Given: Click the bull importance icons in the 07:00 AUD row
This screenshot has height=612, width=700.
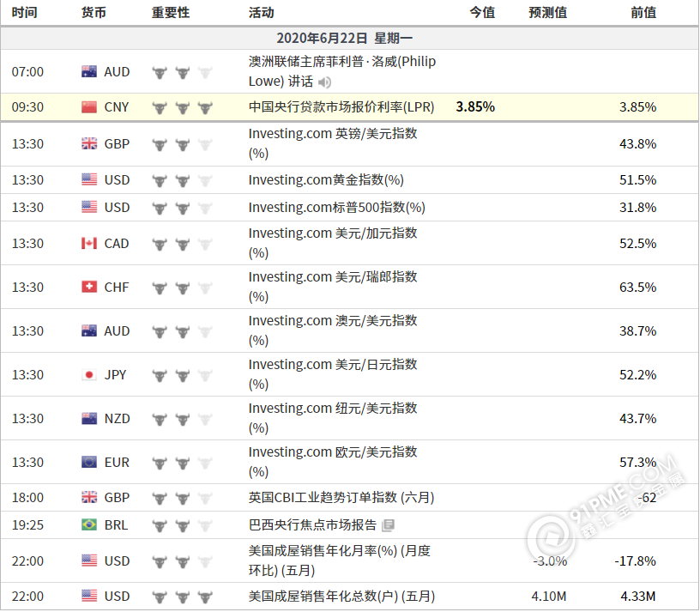Looking at the screenshot, I should (182, 72).
